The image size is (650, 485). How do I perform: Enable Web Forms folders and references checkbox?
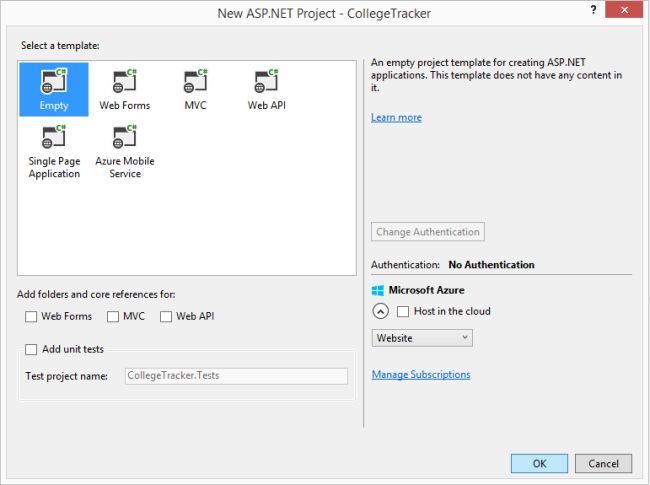point(31,317)
